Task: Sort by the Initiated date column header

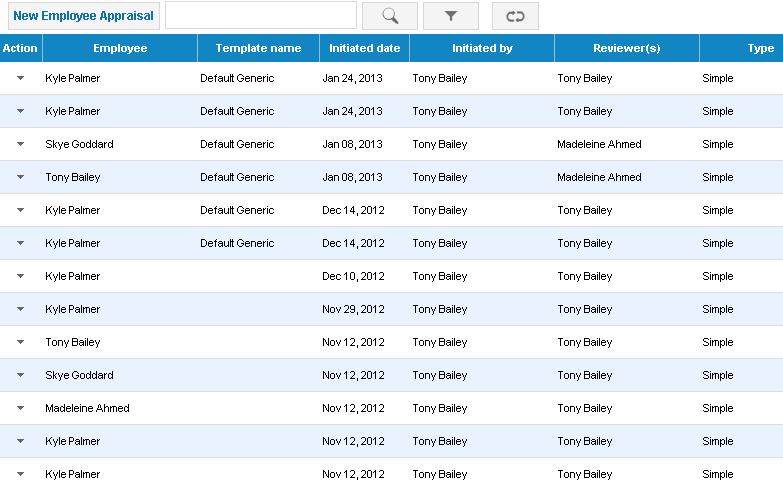Action: tap(364, 48)
